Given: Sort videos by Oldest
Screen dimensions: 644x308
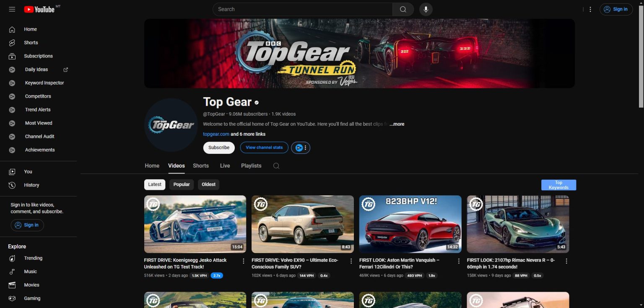Looking at the screenshot, I should coord(208,184).
